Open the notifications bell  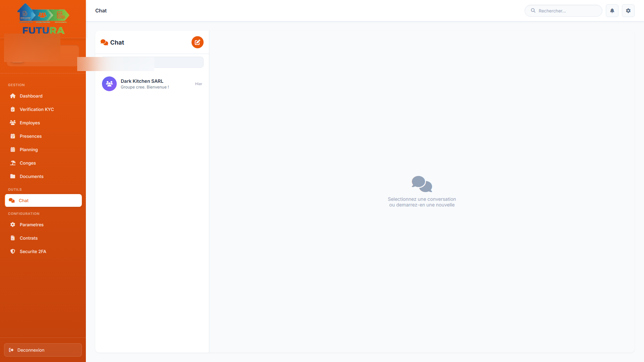coord(612,11)
